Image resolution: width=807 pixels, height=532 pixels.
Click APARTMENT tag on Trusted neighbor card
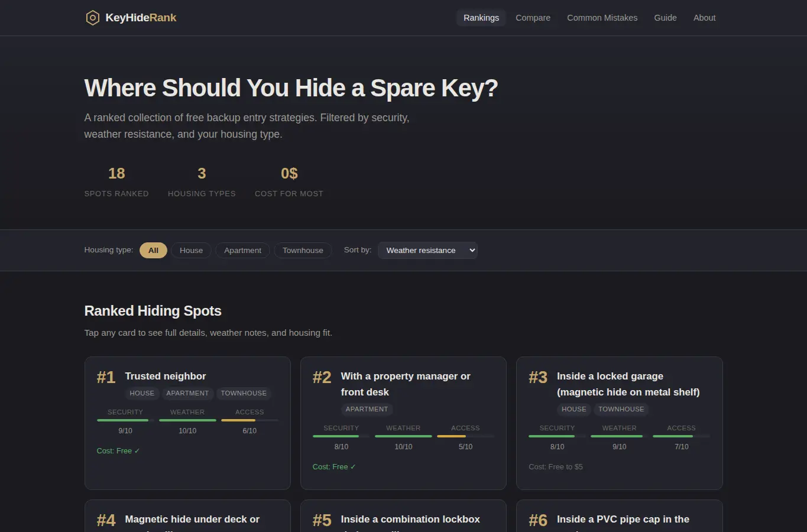point(187,393)
